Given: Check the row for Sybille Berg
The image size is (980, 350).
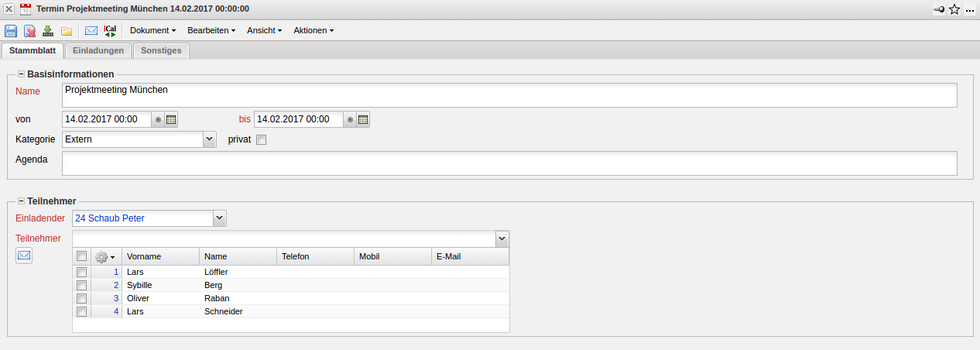Looking at the screenshot, I should pos(81,285).
